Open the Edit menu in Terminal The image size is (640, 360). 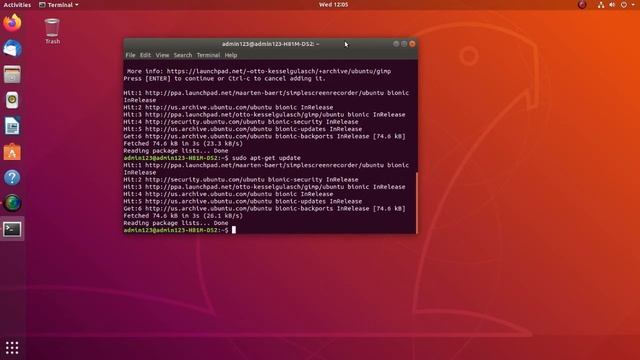145,55
